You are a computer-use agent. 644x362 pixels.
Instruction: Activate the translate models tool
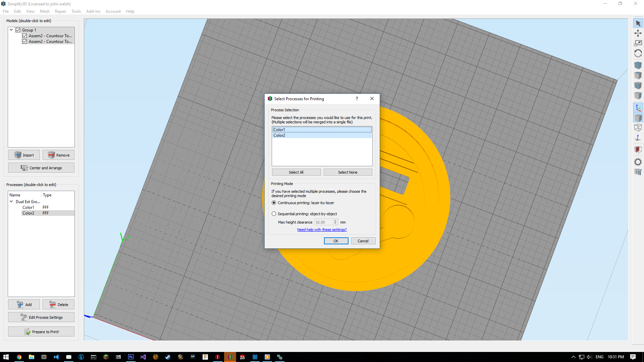638,33
